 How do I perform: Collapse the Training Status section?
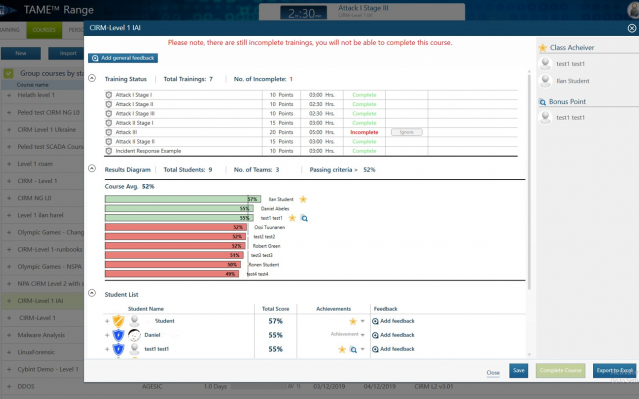(92, 78)
